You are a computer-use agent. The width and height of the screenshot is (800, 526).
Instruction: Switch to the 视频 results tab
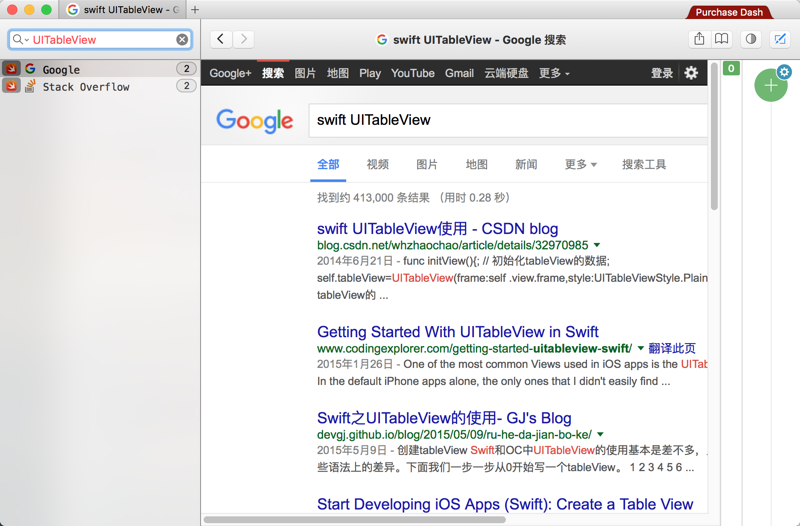[377, 164]
